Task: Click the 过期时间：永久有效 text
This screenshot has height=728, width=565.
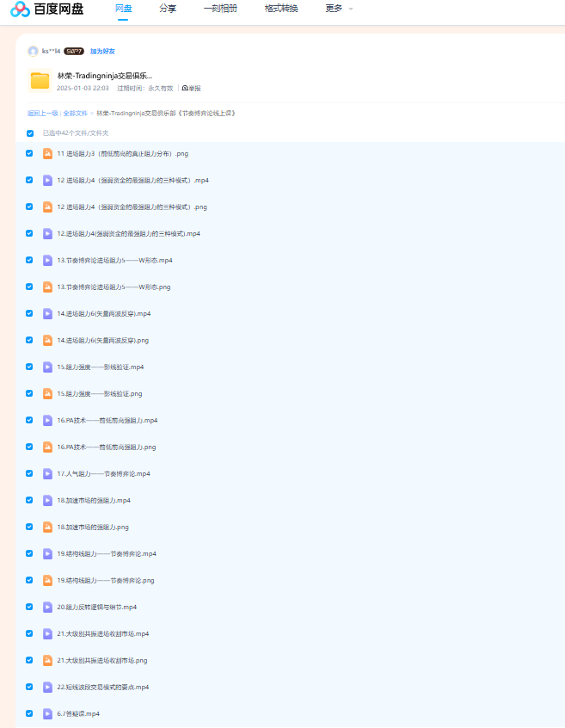Action: [x=145, y=89]
